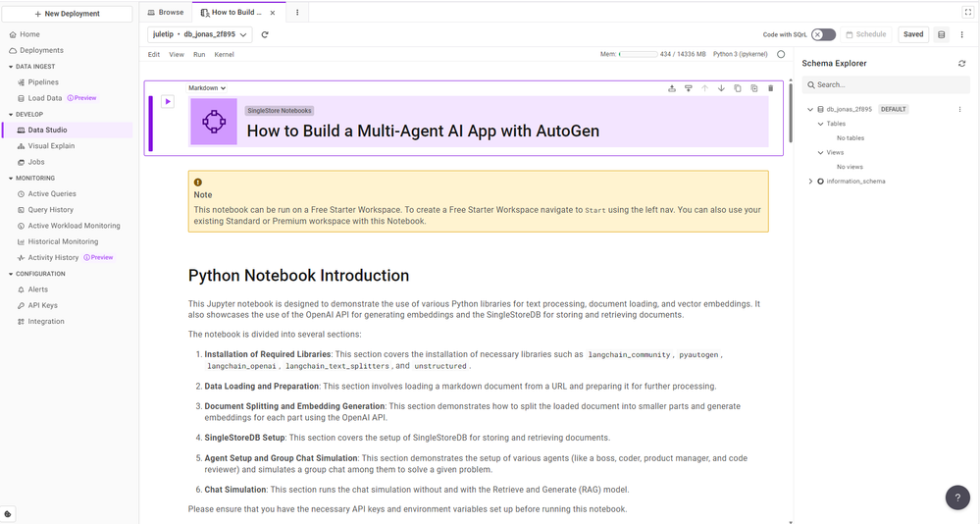Move cell down arrow icon
The height and width of the screenshot is (524, 980).
point(721,88)
